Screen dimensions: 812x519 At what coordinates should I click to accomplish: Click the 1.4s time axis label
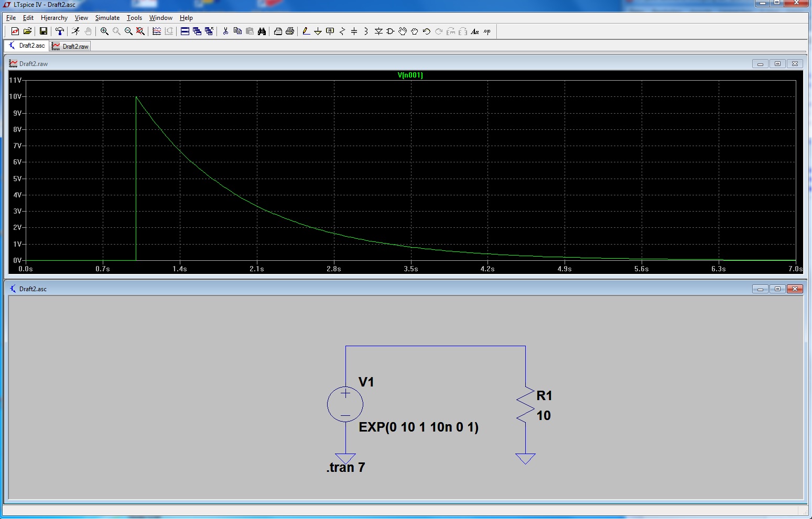[179, 269]
